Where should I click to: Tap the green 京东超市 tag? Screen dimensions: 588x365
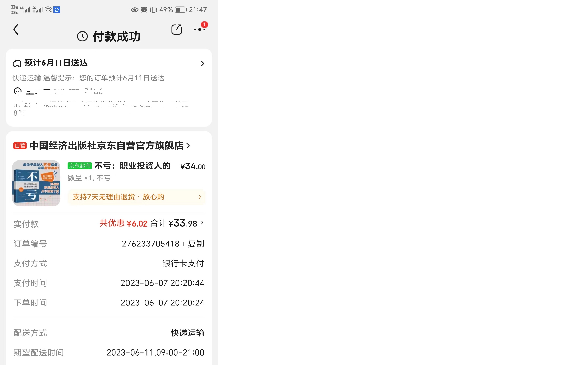(x=80, y=166)
